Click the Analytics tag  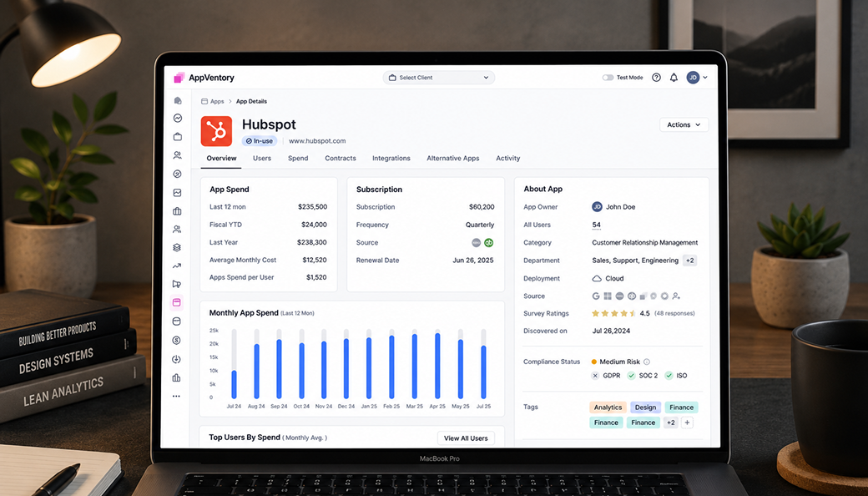pyautogui.click(x=608, y=407)
